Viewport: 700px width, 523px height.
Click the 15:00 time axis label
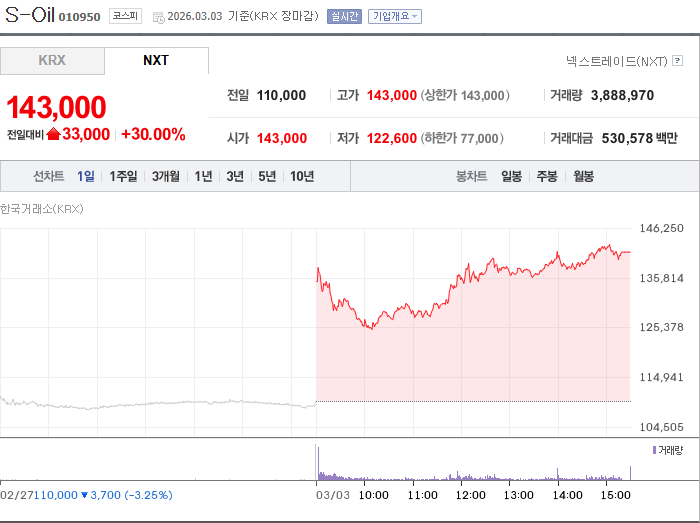(x=615, y=495)
